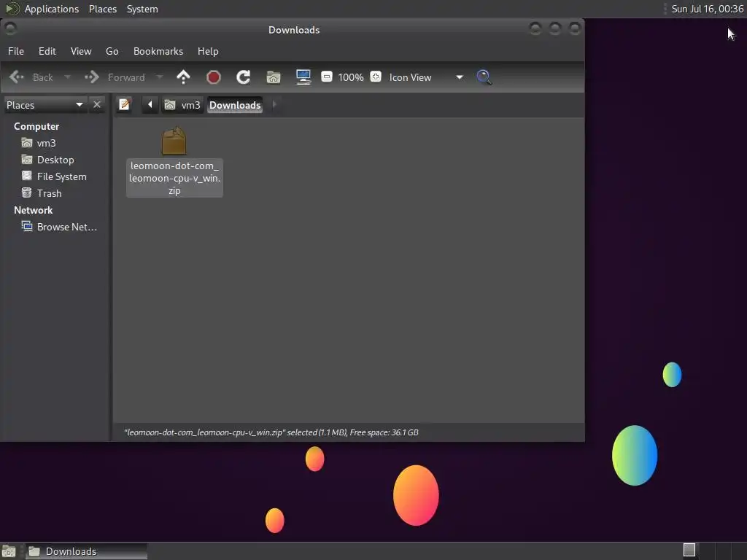Open Icon View mode dropdown
747x560 pixels.
[426, 77]
